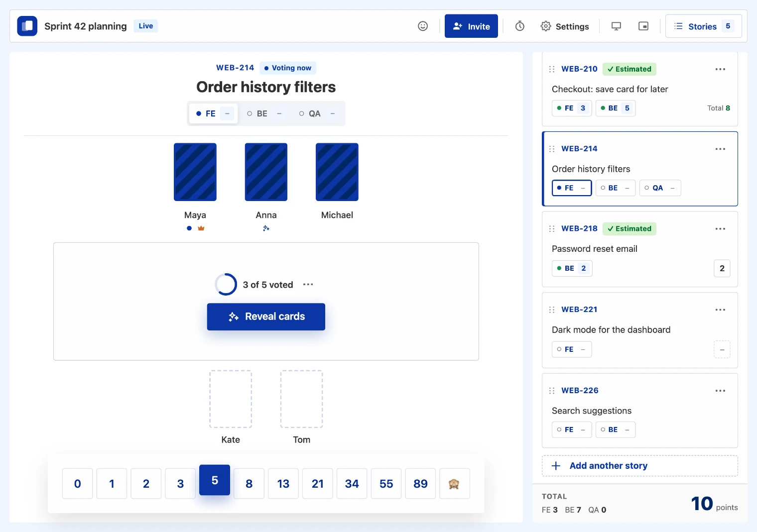Select the BE 5 chip on WEB-210
The width and height of the screenshot is (757, 532).
coord(616,108)
